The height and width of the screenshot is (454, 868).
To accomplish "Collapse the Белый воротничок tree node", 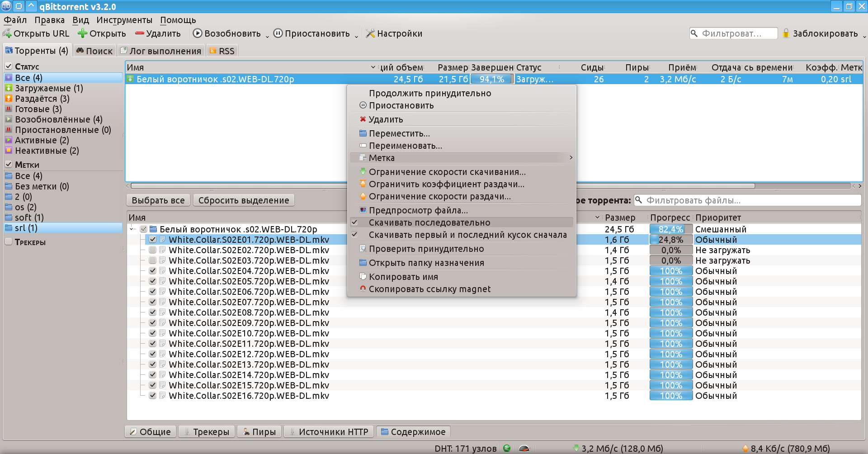I will 132,229.
